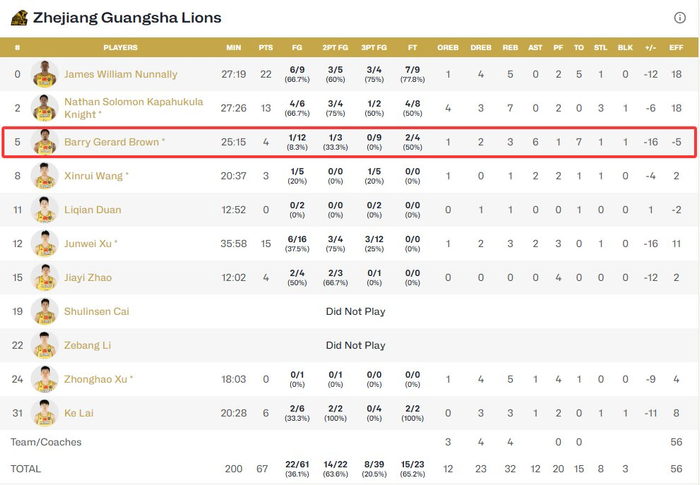Click the EFF column header

[676, 47]
